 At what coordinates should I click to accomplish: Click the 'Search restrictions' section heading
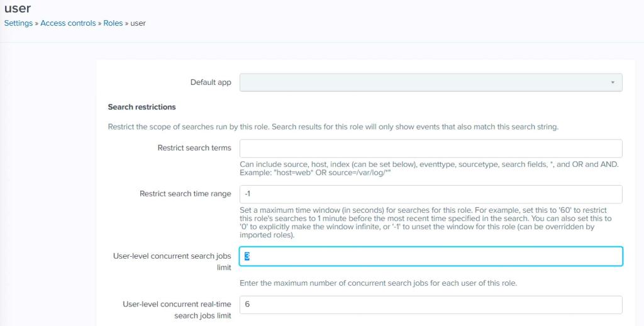142,107
